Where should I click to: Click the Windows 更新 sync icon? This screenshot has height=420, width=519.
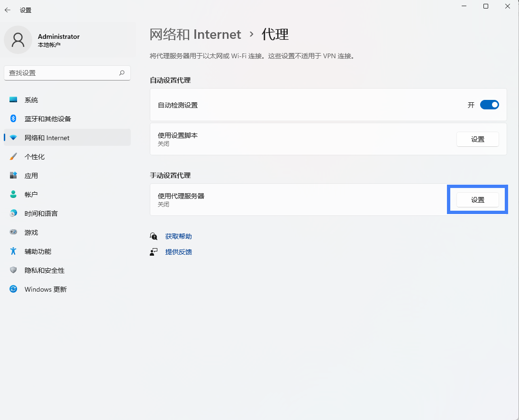point(13,289)
